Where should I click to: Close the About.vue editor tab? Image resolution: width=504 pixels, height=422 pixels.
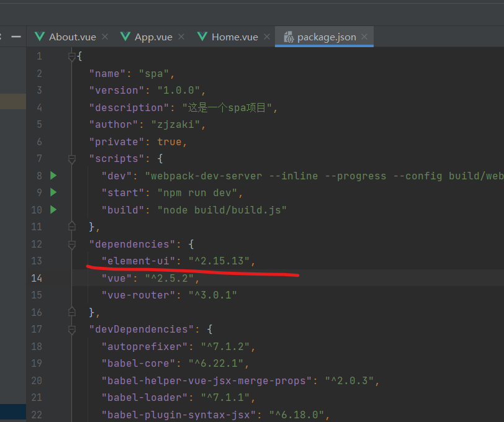tap(105, 37)
